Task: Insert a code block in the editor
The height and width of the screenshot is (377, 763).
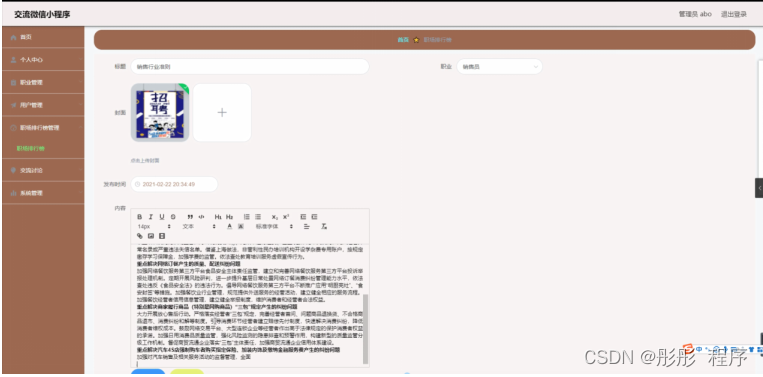Action: 201,217
